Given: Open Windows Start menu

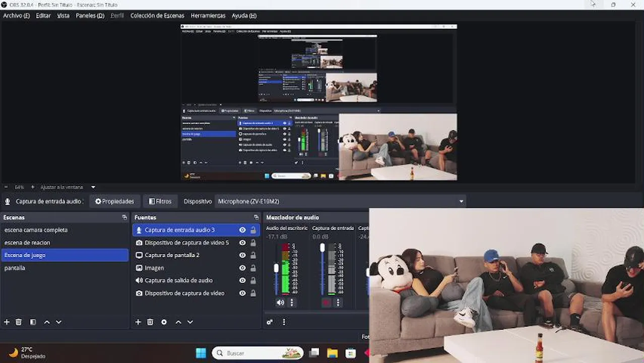Looking at the screenshot, I should [x=201, y=353].
